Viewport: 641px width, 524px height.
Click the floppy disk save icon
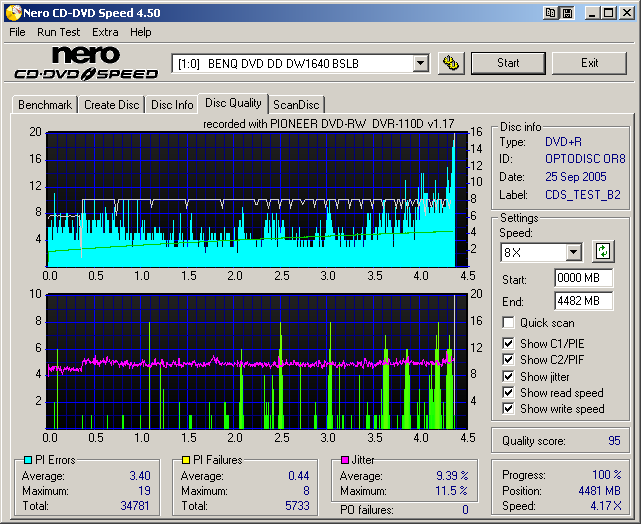click(567, 13)
